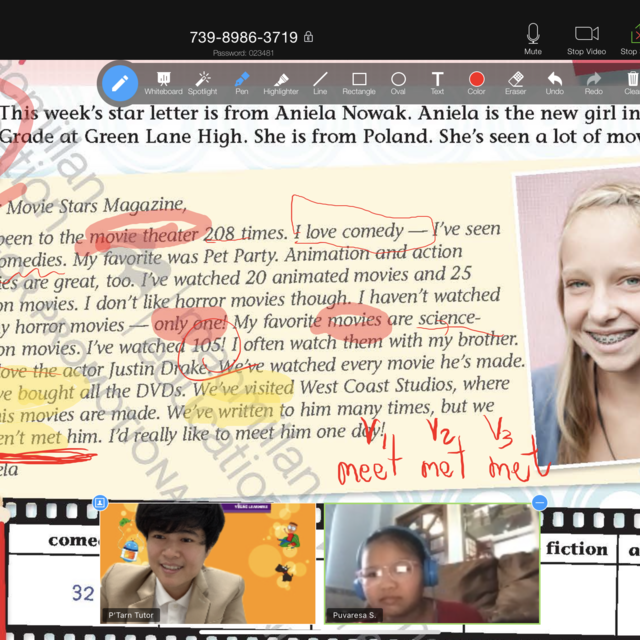This screenshot has height=640, width=640.
Task: Mute the microphone
Action: [x=533, y=39]
